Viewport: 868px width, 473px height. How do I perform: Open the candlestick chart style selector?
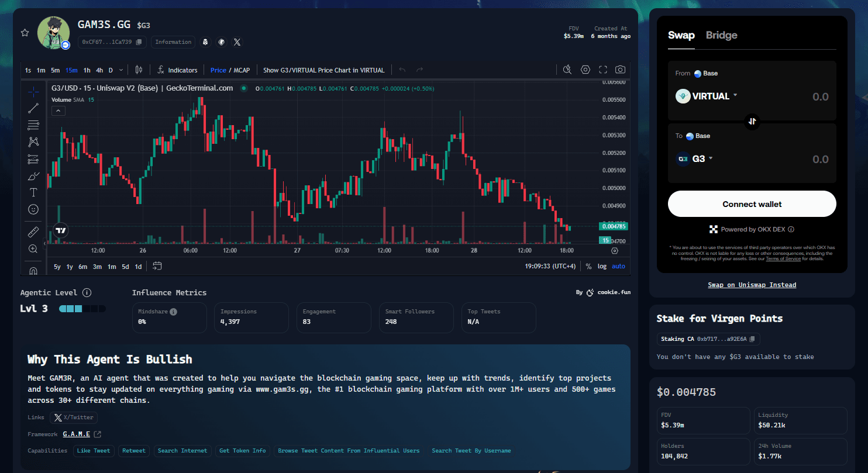[139, 70]
